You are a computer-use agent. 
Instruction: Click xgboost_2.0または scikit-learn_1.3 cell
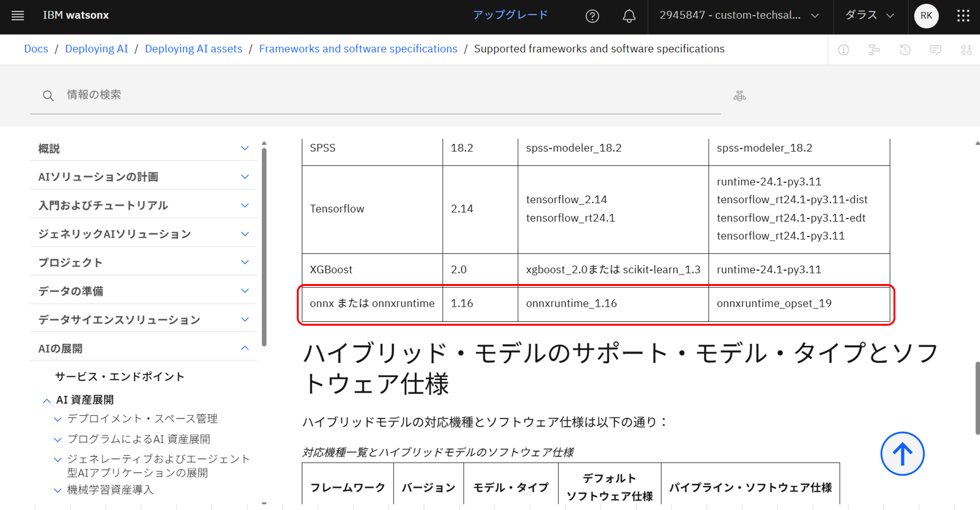pyautogui.click(x=613, y=270)
